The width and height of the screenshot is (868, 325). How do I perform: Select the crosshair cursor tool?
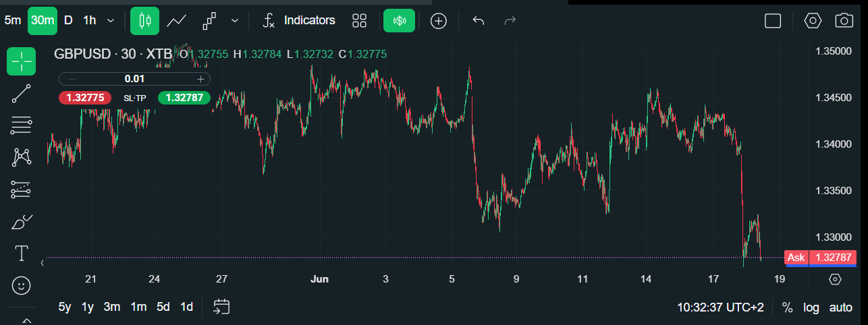pos(22,62)
